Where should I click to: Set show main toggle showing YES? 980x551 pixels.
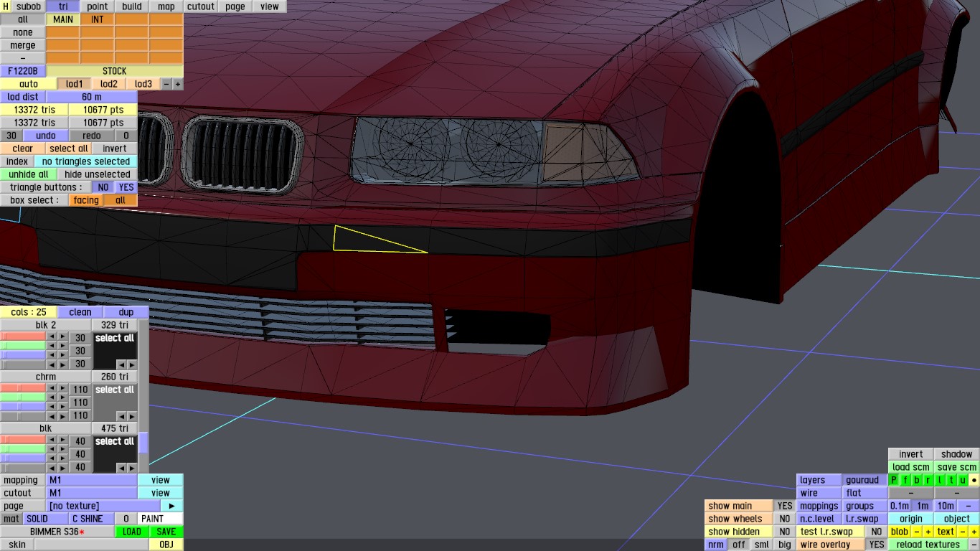click(x=785, y=506)
